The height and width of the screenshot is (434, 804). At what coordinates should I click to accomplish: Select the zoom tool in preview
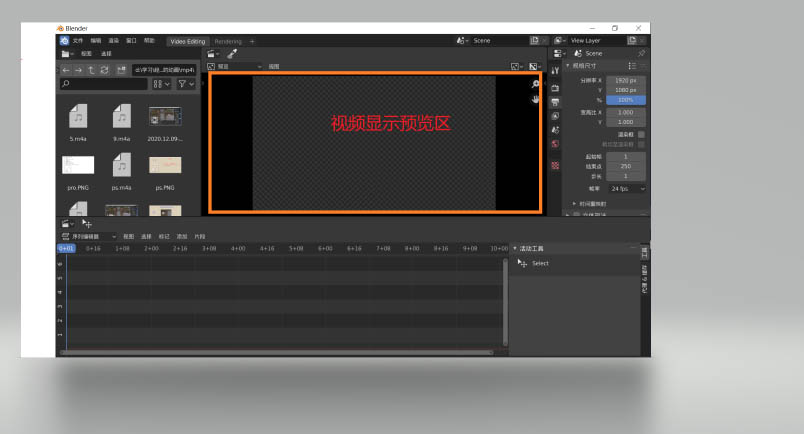pos(536,84)
